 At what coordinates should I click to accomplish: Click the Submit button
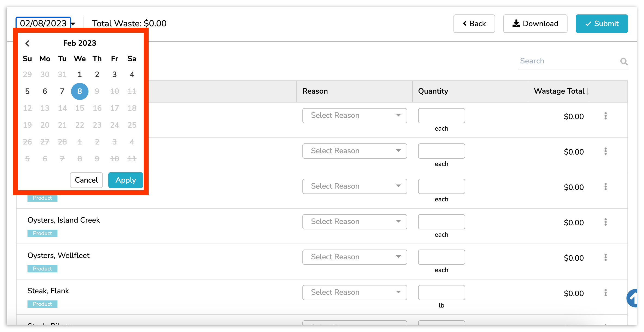click(601, 24)
